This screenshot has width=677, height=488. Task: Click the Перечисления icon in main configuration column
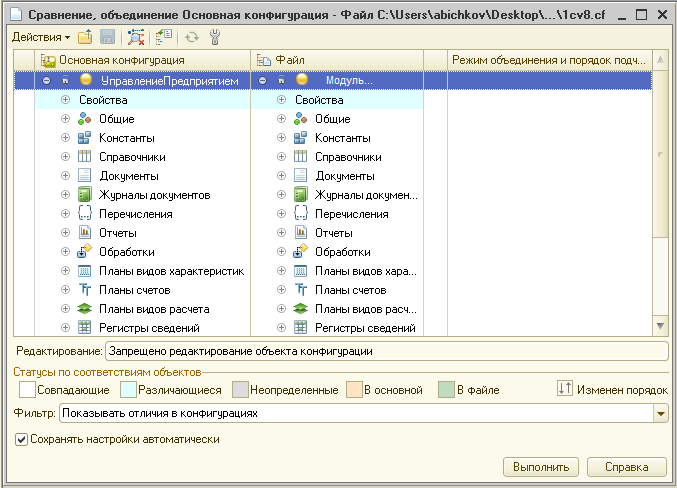pyautogui.click(x=84, y=214)
